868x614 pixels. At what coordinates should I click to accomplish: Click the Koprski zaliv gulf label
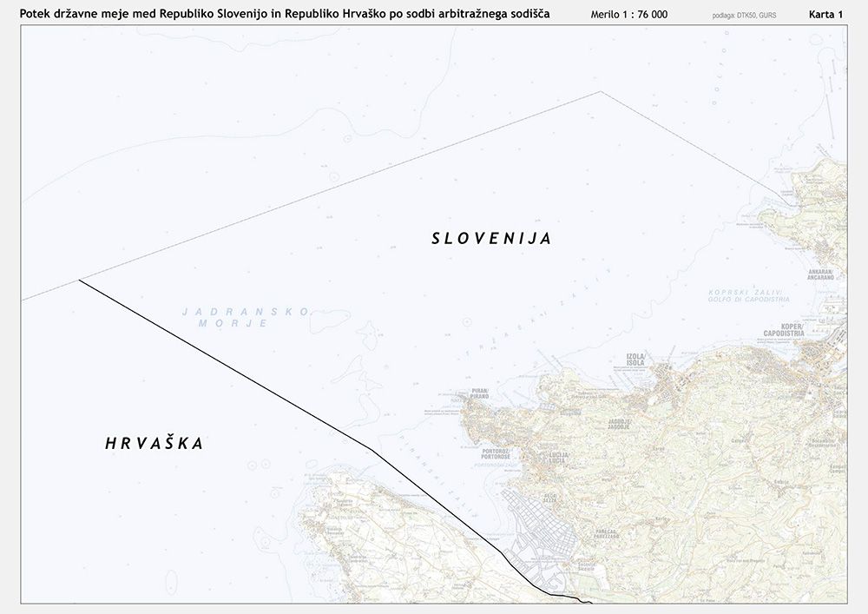746,295
